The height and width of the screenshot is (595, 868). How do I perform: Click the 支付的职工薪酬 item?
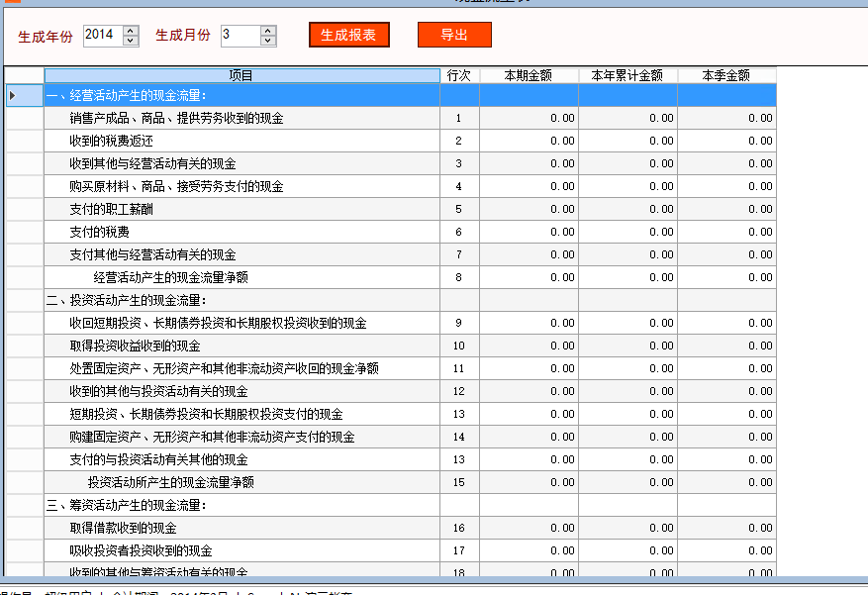point(111,209)
